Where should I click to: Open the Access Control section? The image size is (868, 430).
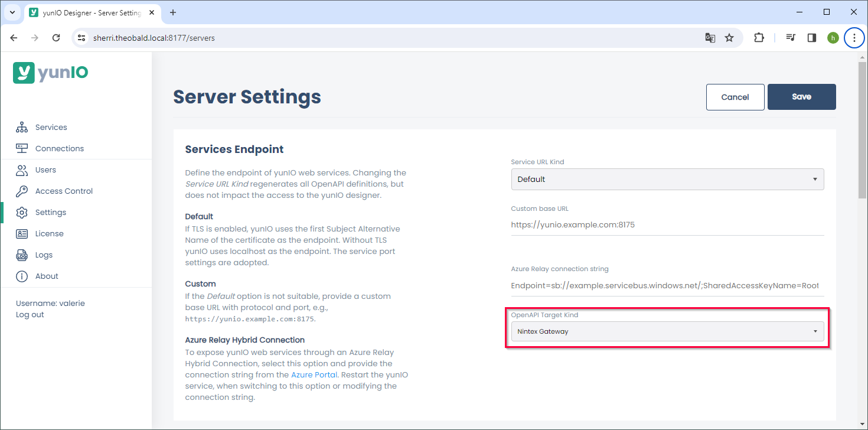[x=64, y=191]
